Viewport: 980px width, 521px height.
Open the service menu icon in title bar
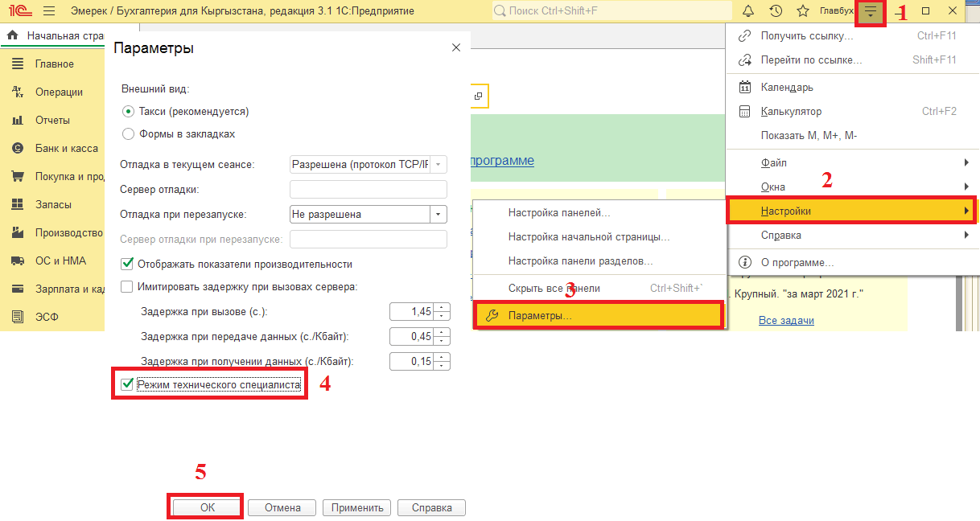(x=871, y=11)
